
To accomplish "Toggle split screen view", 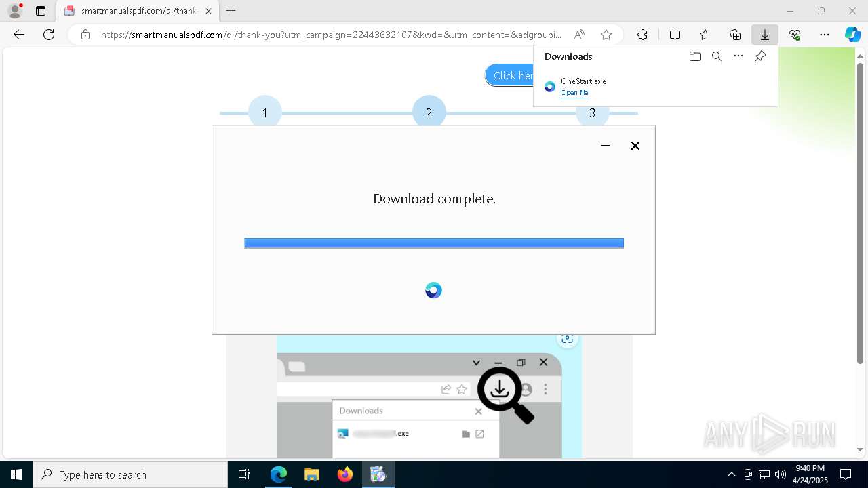I will 675,35.
